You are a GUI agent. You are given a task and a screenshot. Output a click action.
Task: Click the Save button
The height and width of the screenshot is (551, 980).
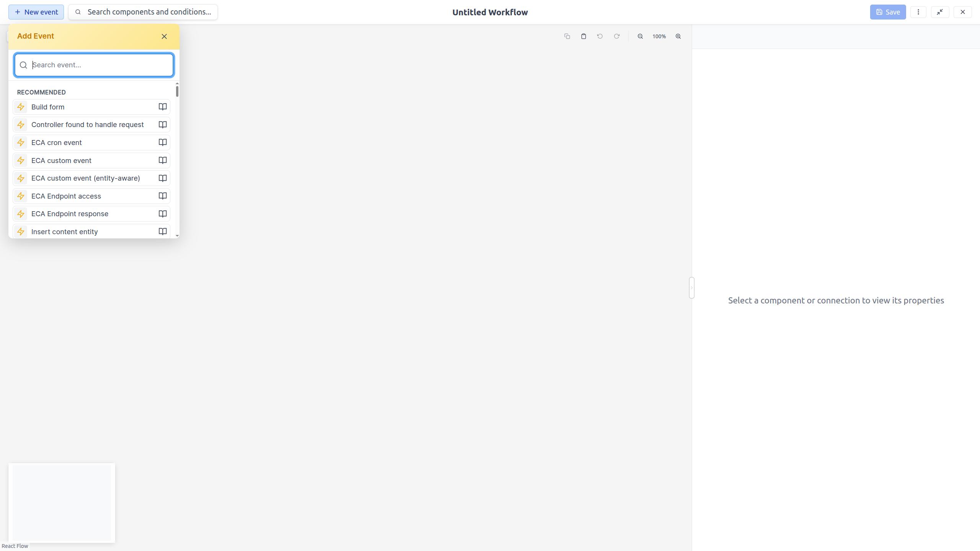887,12
